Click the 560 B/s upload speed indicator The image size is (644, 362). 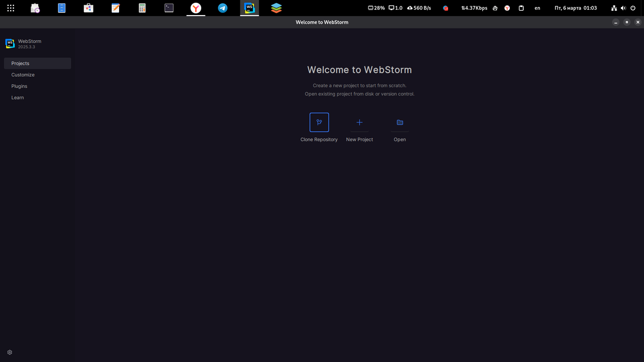click(419, 8)
